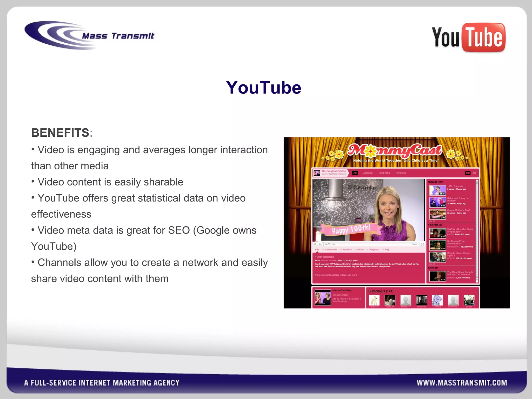The height and width of the screenshot is (399, 532).
Task: Open subscriber randomfoo avatar
Action: (422, 300)
